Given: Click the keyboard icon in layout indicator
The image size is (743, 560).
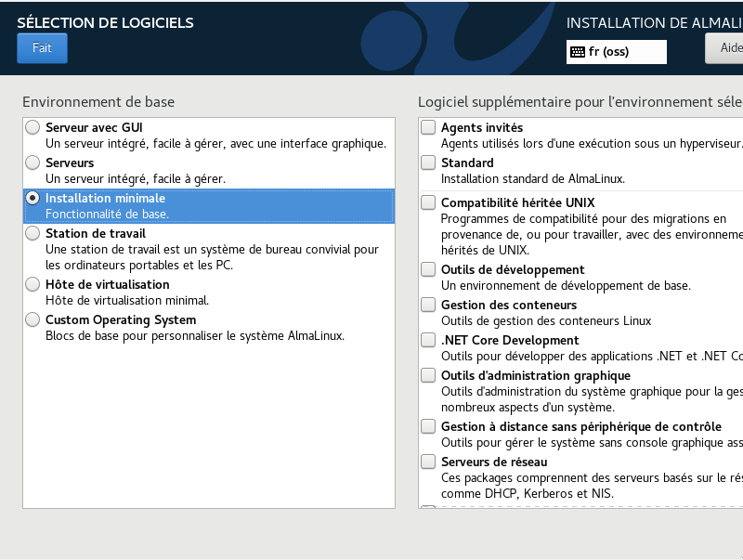Looking at the screenshot, I should pos(578,52).
